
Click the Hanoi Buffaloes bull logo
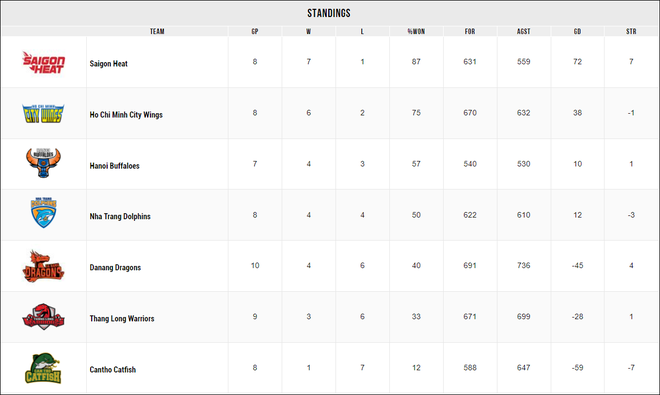coord(43,163)
